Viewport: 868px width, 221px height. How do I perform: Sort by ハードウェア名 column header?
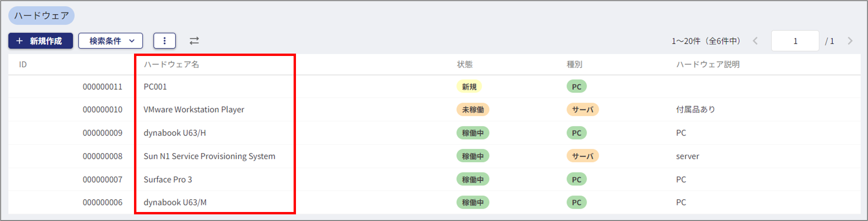pyautogui.click(x=171, y=64)
